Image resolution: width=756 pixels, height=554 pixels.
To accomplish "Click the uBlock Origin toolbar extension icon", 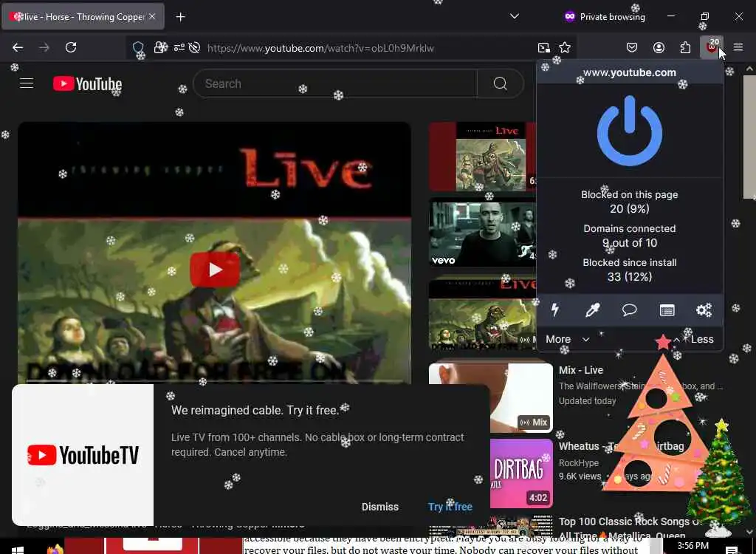I will pyautogui.click(x=712, y=47).
